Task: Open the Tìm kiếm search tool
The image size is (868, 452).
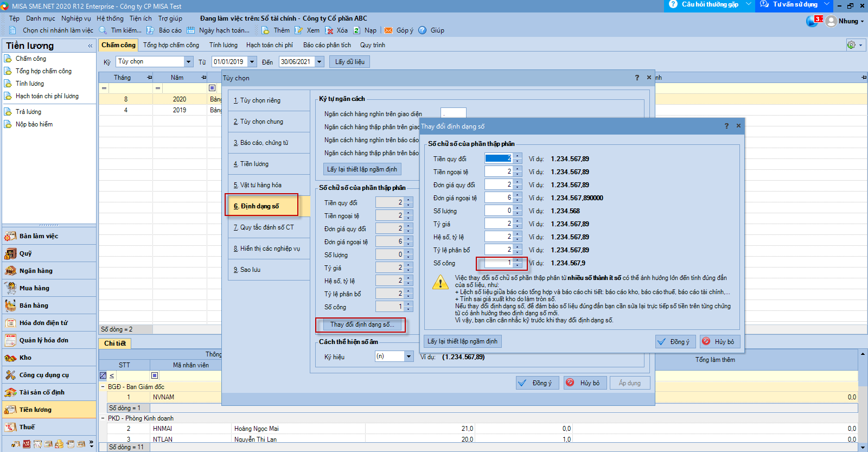Action: pos(120,30)
